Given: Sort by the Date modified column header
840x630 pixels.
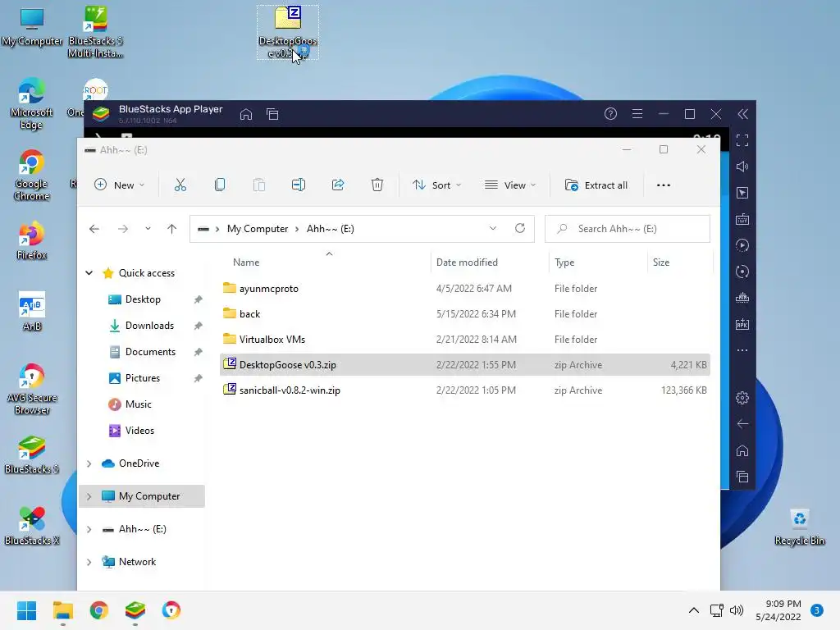Looking at the screenshot, I should point(467,262).
